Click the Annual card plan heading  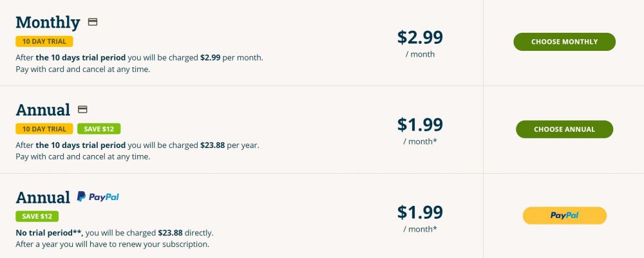coord(43,110)
